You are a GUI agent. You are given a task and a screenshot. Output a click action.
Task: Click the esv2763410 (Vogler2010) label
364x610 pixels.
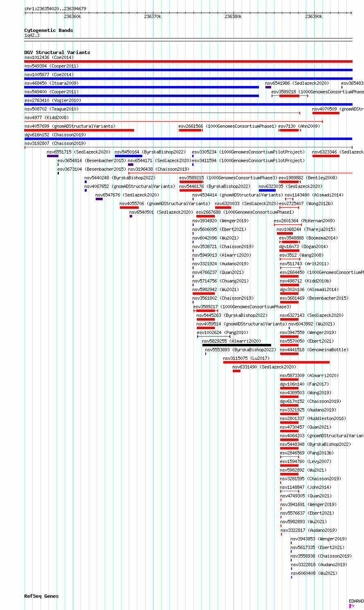[x=53, y=100]
